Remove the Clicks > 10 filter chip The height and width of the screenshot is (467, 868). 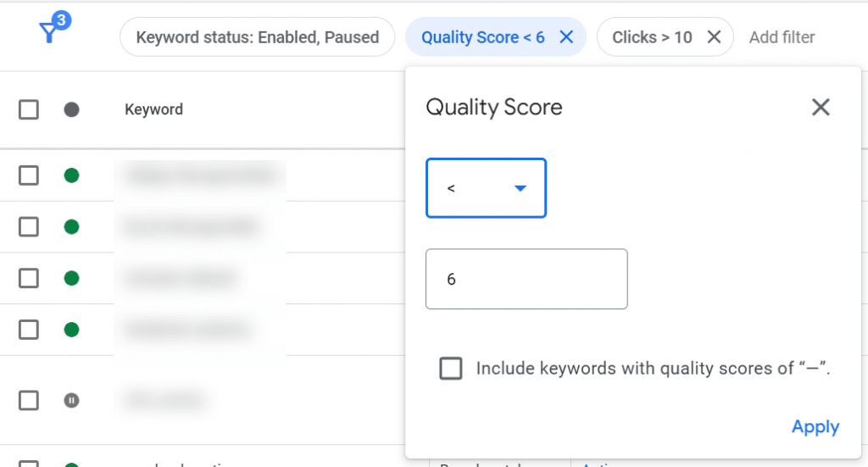click(x=714, y=37)
